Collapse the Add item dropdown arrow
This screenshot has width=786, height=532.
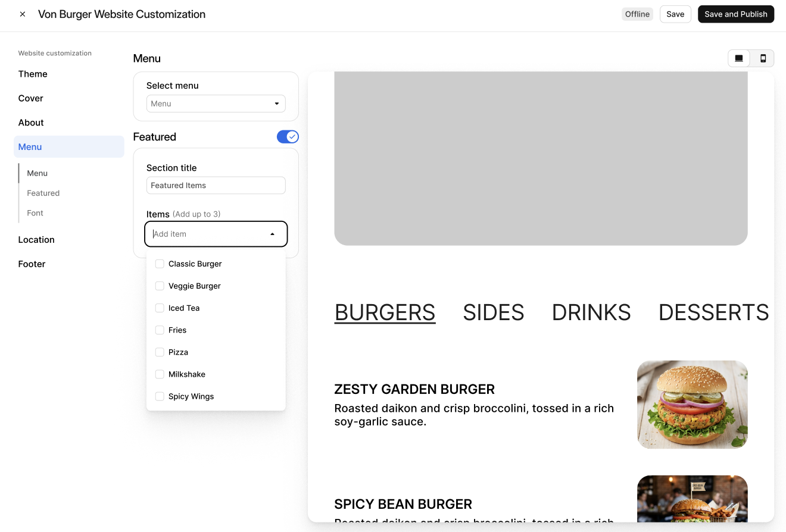272,234
